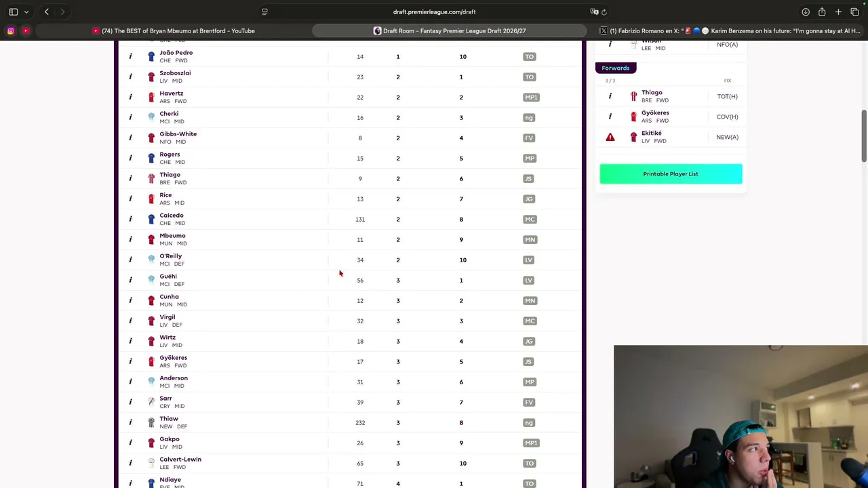Click the name Gibbs-White in the list

pos(178,134)
